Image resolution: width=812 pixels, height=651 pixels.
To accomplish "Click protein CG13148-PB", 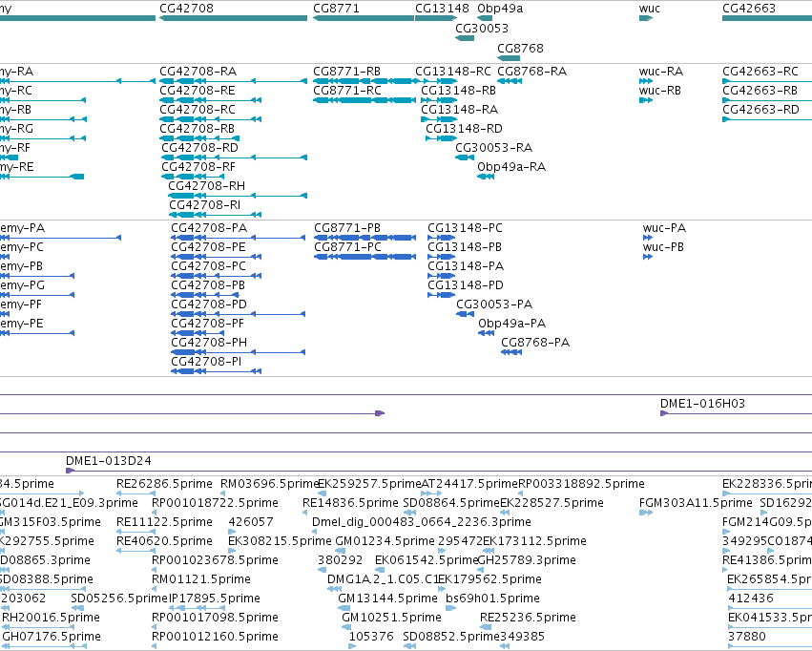I will click(442, 257).
